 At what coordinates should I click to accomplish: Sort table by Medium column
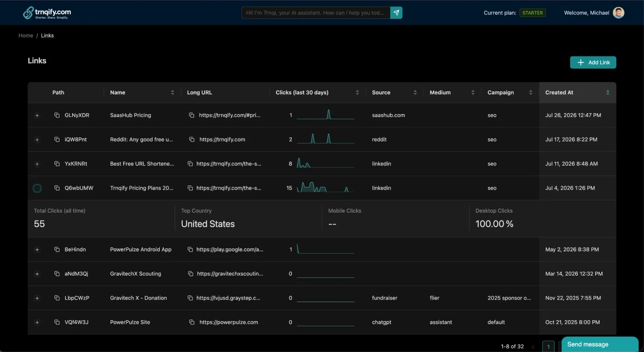[473, 93]
